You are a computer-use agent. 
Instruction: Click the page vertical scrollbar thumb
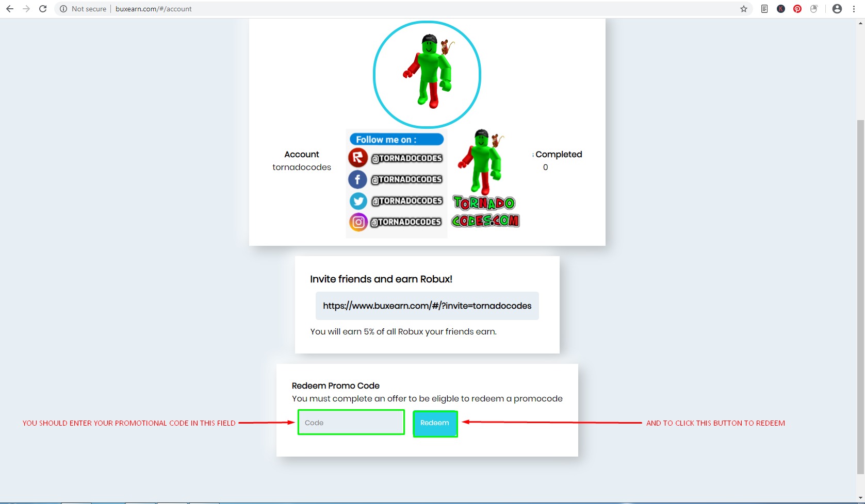coord(860,296)
